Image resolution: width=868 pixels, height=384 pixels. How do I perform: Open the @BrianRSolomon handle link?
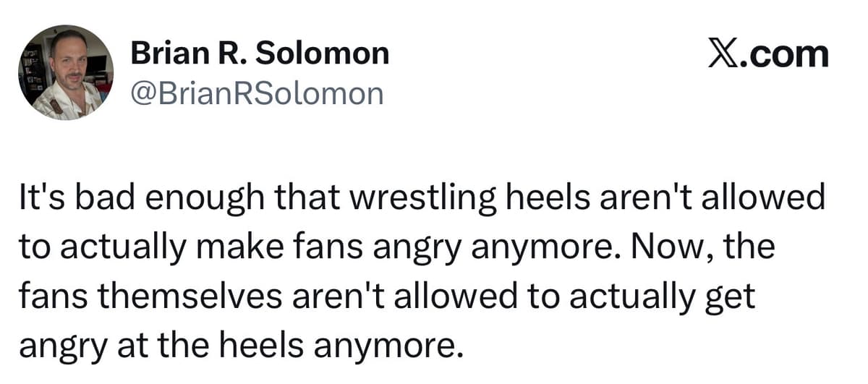click(x=256, y=93)
